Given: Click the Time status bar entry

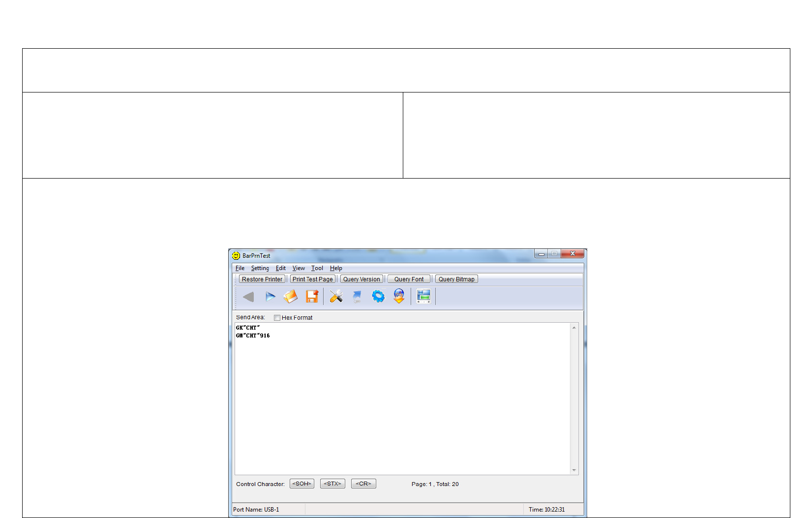Looking at the screenshot, I should click(x=546, y=510).
